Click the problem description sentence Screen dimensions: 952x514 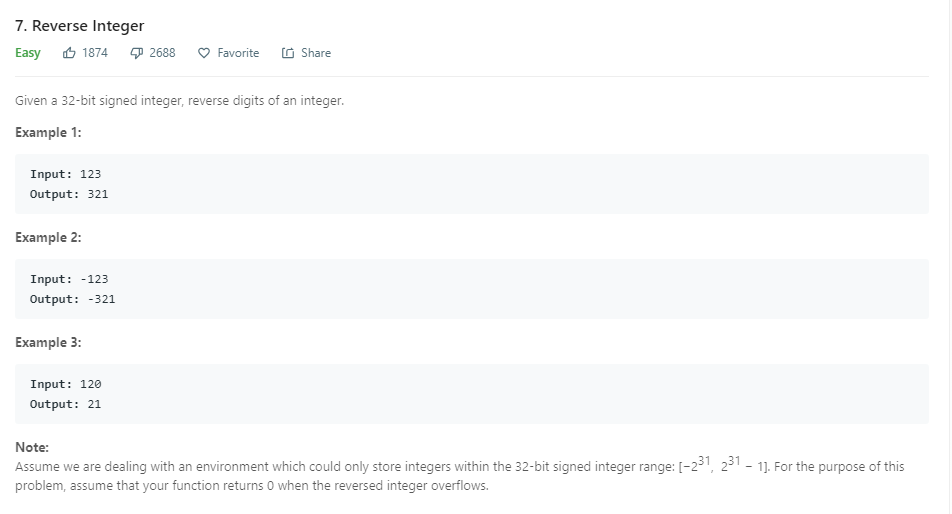[x=180, y=101]
